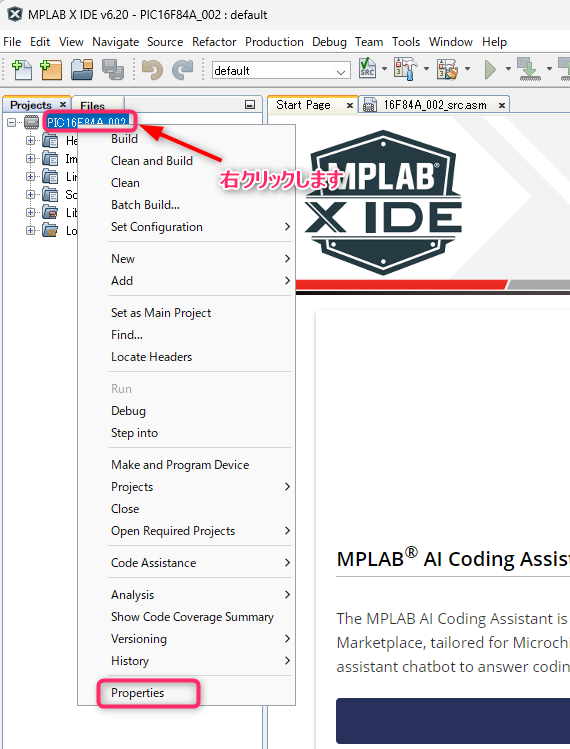Open the Team menu
This screenshot has height=749, width=570.
pyautogui.click(x=369, y=42)
